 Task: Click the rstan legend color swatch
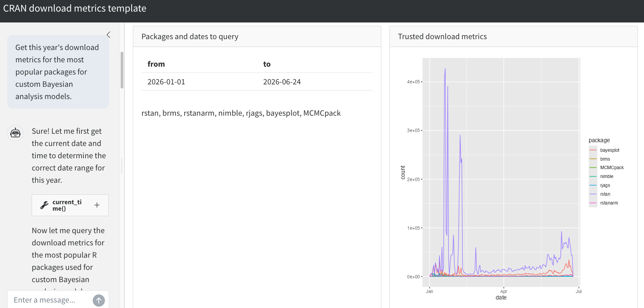point(593,194)
